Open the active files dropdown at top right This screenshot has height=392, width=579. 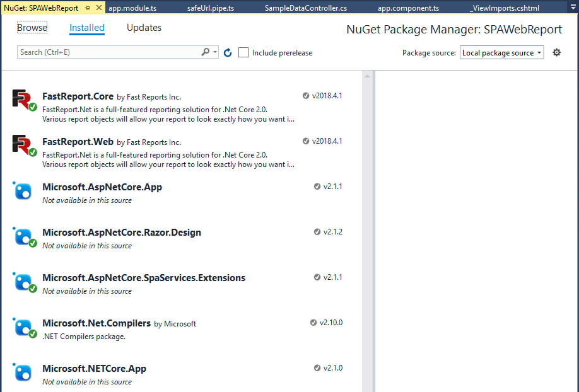pyautogui.click(x=573, y=7)
